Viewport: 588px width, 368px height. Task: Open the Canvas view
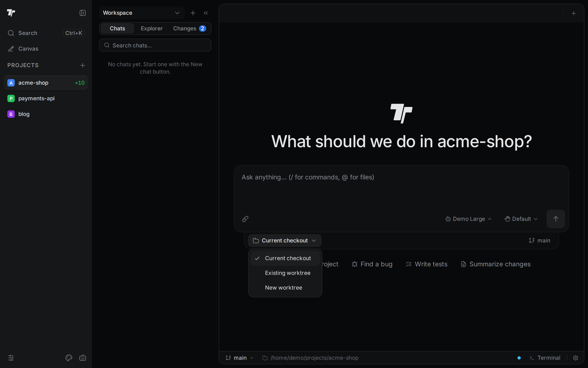[x=46, y=49]
